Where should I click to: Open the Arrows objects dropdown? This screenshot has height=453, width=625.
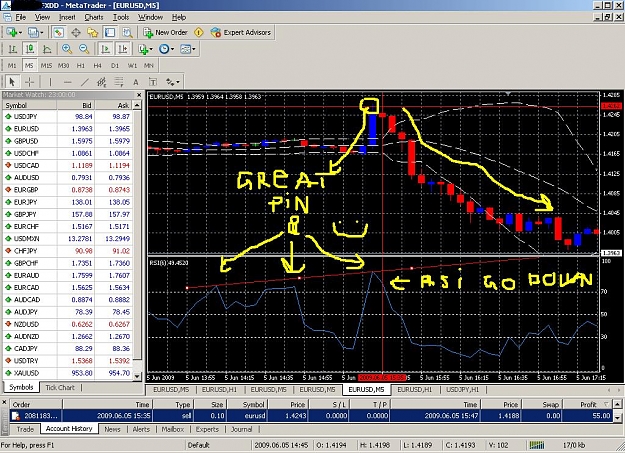173,82
